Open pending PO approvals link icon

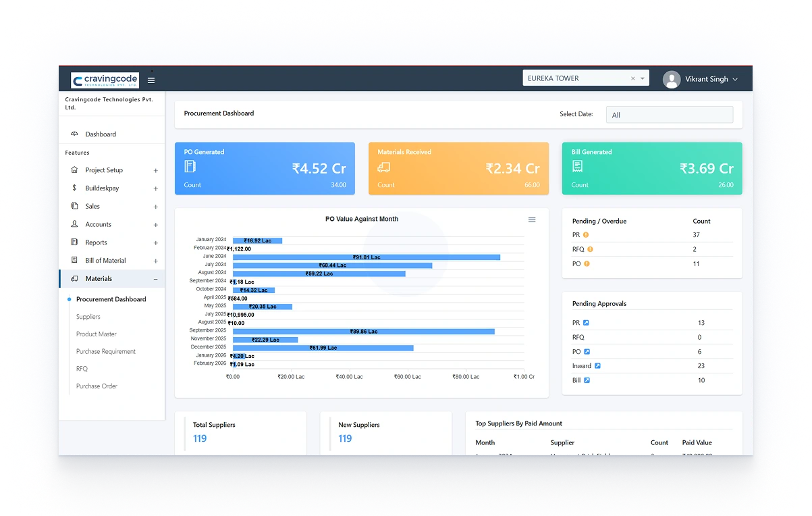[x=587, y=352]
